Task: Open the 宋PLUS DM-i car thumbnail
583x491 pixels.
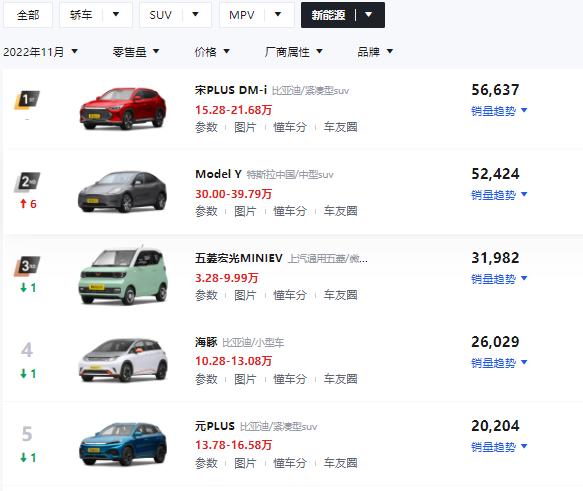Action: pyautogui.click(x=123, y=109)
